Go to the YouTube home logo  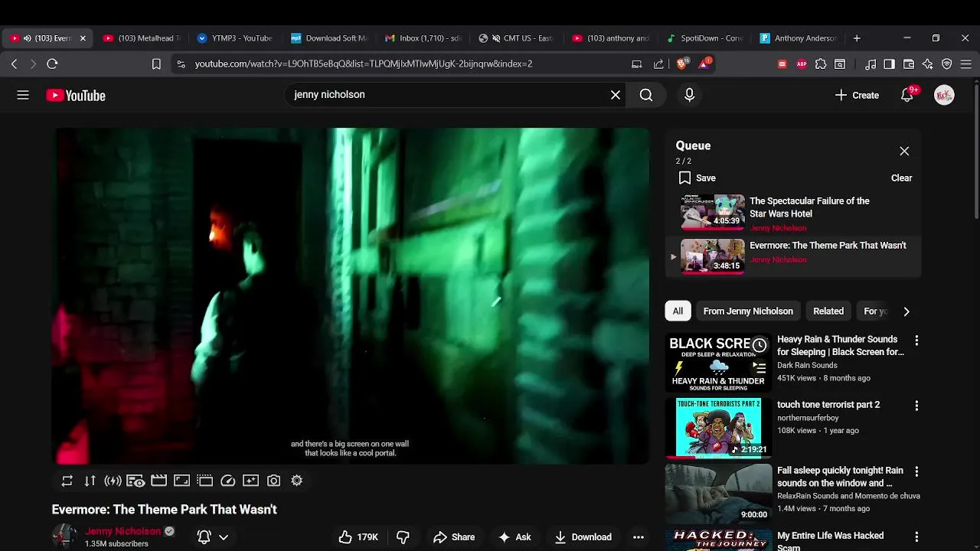point(76,95)
